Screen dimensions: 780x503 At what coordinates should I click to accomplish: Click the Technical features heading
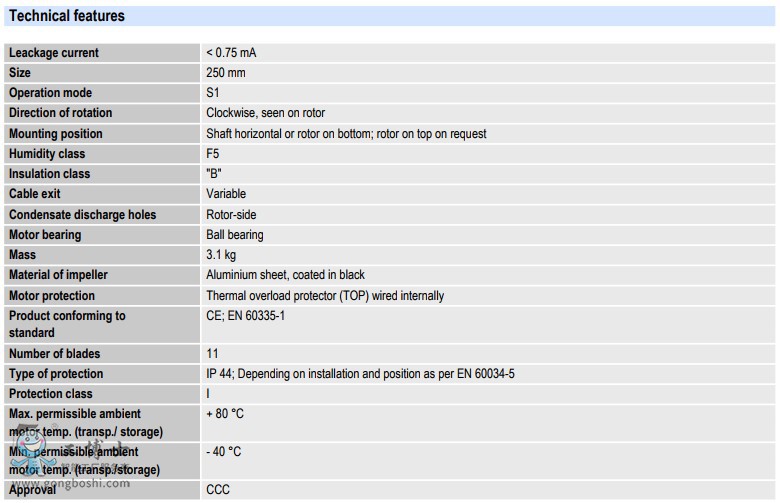[x=67, y=16]
